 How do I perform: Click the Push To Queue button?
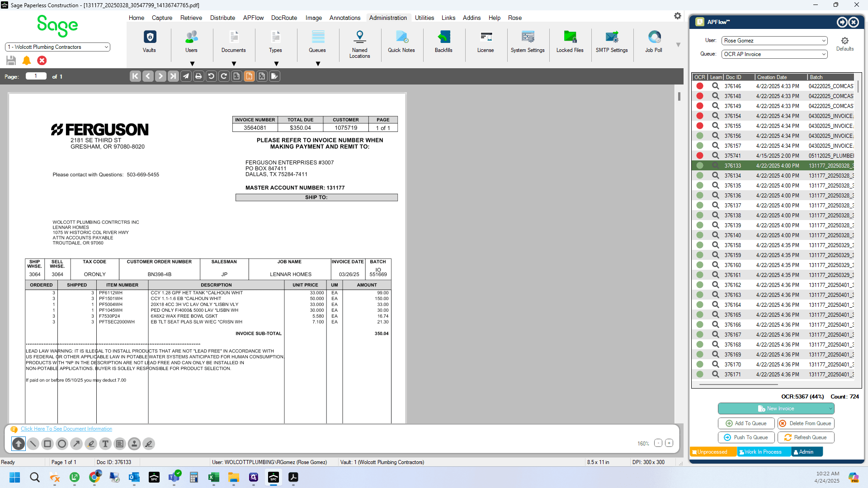click(x=746, y=437)
